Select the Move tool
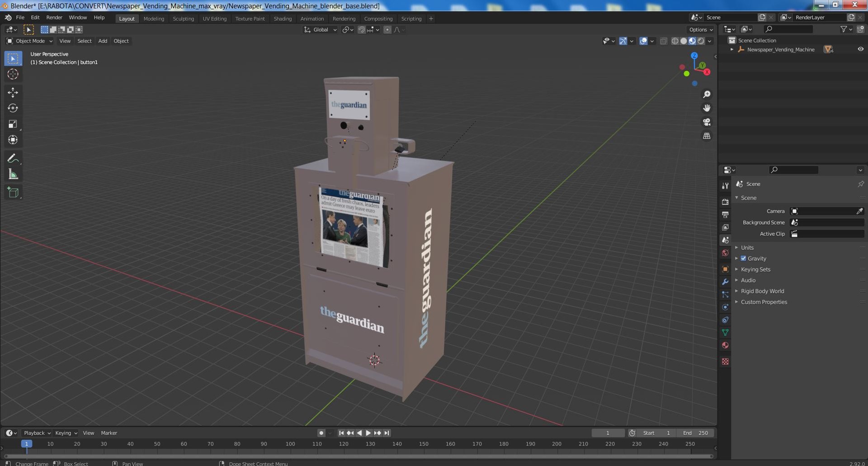868x466 pixels. (13, 92)
